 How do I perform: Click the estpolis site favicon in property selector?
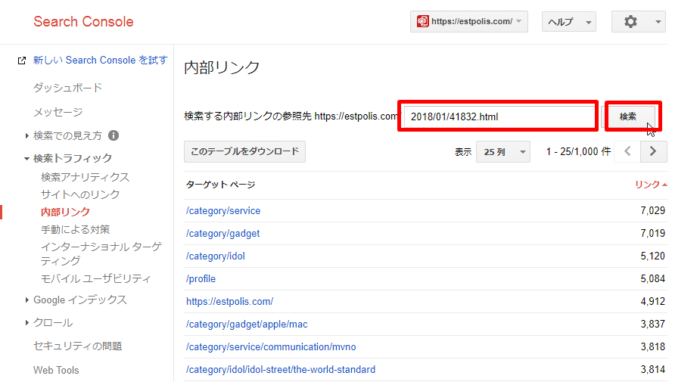[422, 21]
